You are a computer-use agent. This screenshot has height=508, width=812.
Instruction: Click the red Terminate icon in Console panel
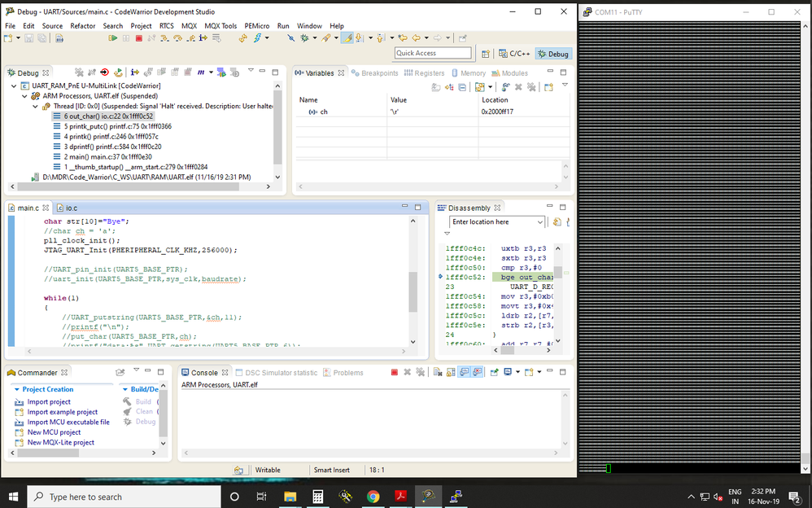tap(395, 373)
